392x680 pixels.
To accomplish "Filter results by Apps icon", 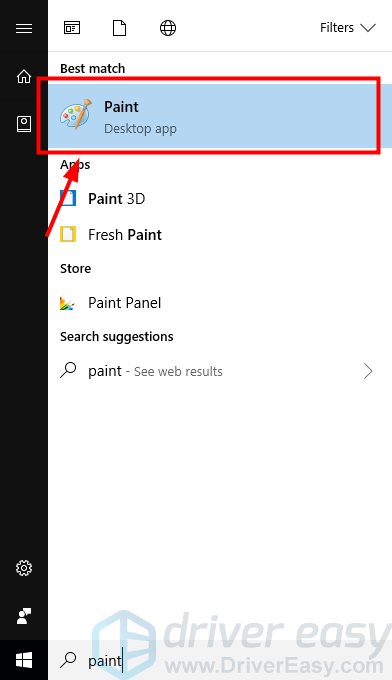I will [72, 28].
